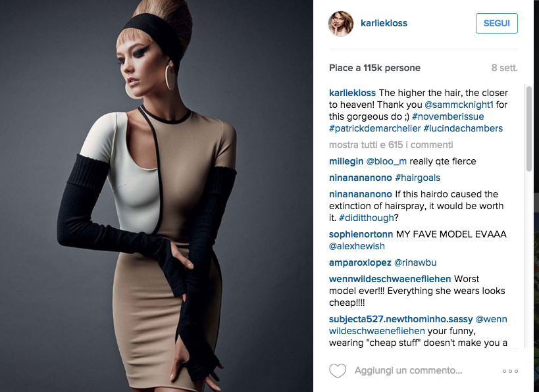Open the karliekloss username in header
This screenshot has height=392, width=539.
click(384, 23)
